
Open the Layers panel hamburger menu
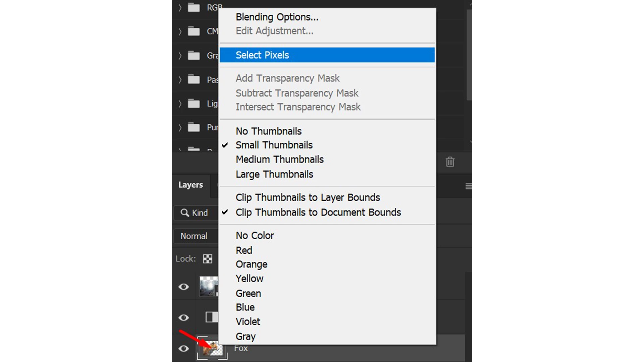[x=469, y=186]
